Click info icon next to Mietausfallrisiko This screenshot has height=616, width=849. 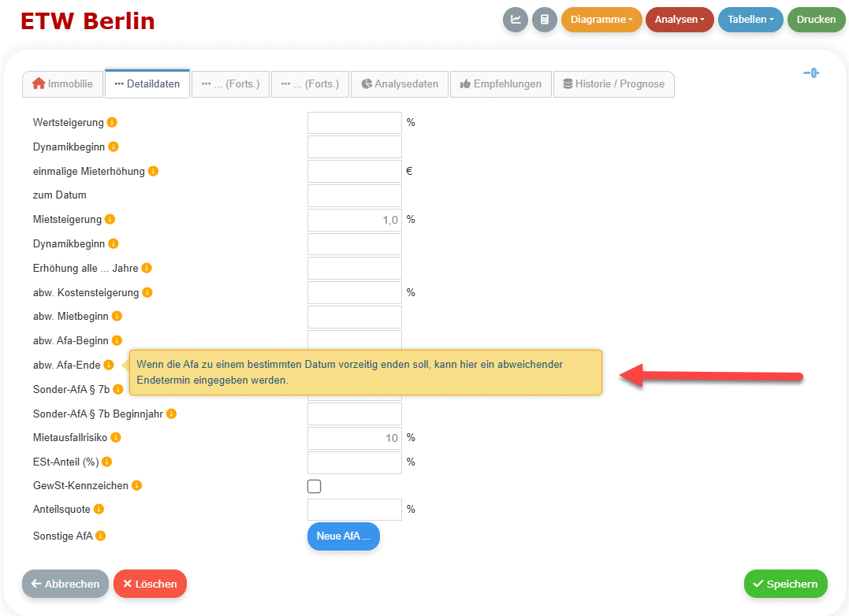[x=116, y=437]
